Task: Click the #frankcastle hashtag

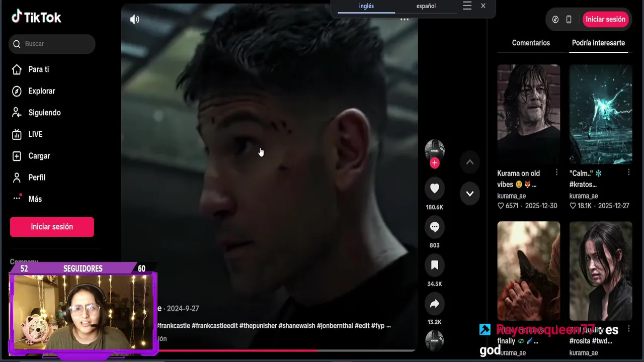Action: 173,326
